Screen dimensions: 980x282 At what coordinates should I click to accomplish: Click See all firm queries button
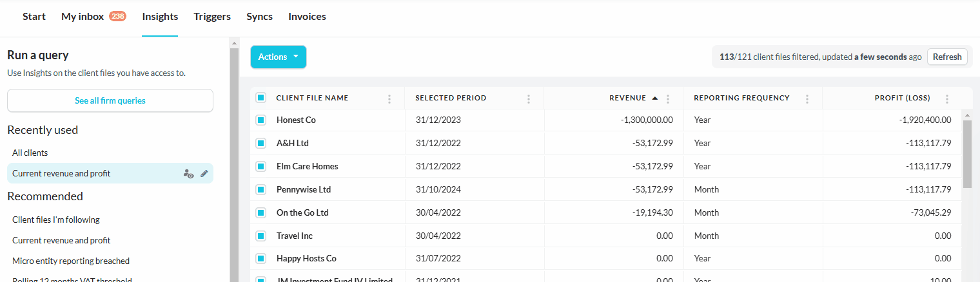[110, 100]
